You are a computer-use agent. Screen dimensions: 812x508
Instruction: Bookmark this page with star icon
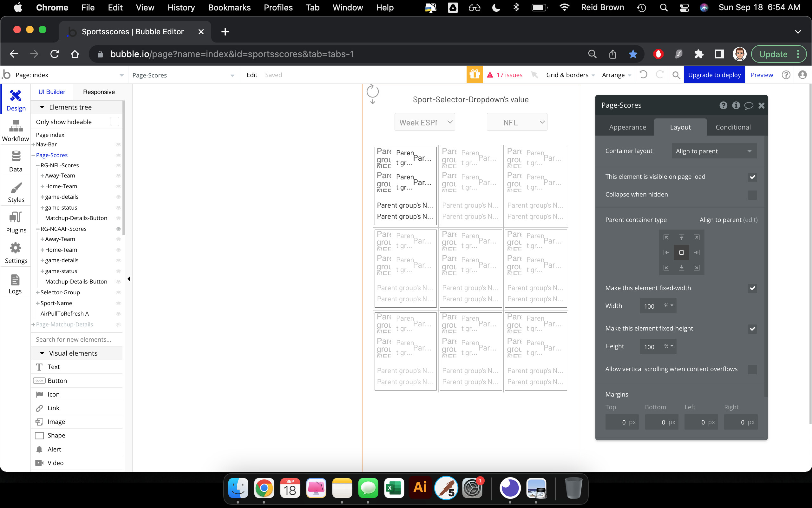pos(633,54)
